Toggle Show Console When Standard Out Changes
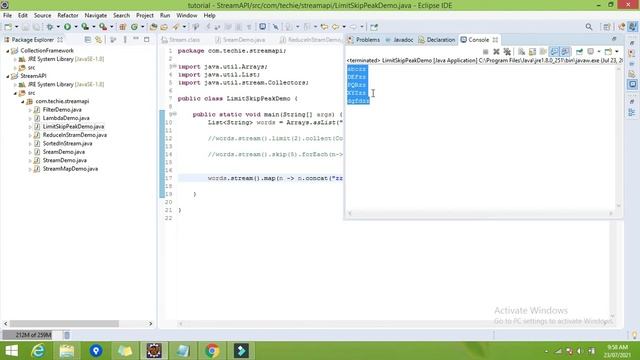 pos(554,52)
